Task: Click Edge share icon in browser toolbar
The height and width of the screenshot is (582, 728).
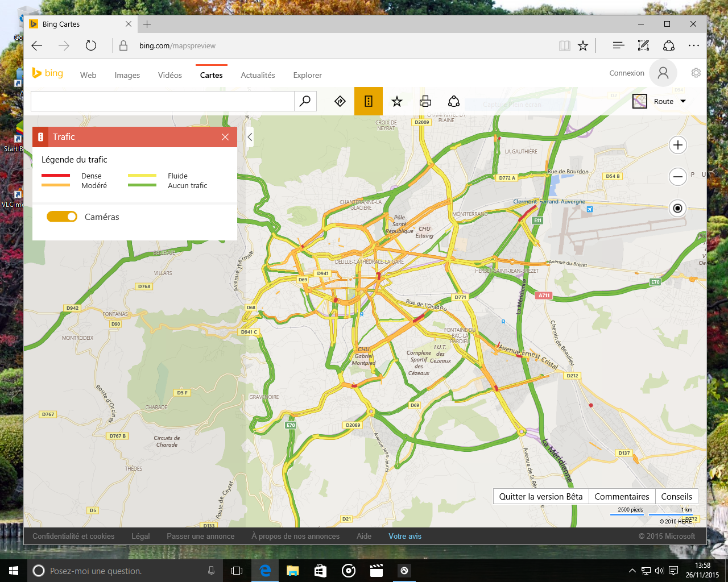Action: [x=669, y=45]
